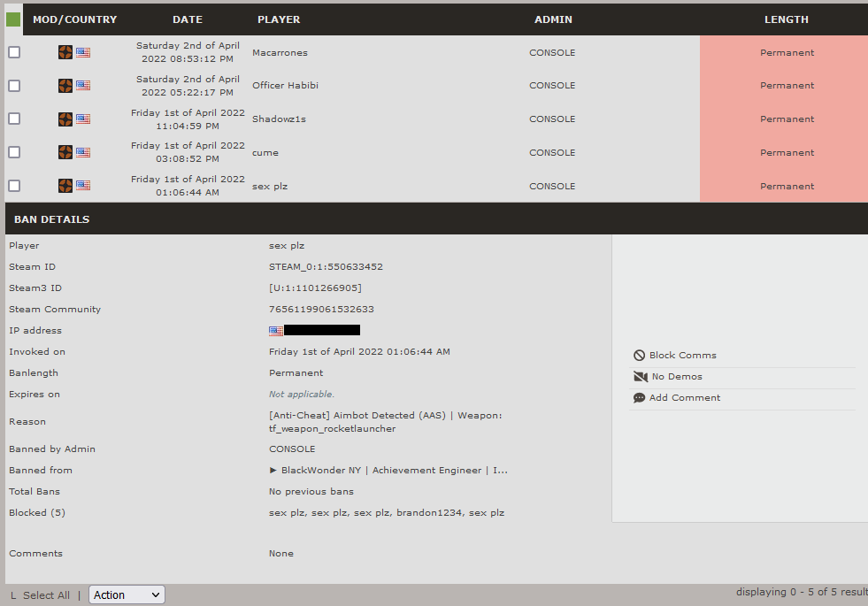Screen dimensions: 868x606
Task: Tick the checkbox for Shadowz1s ban
Action: 14,119
